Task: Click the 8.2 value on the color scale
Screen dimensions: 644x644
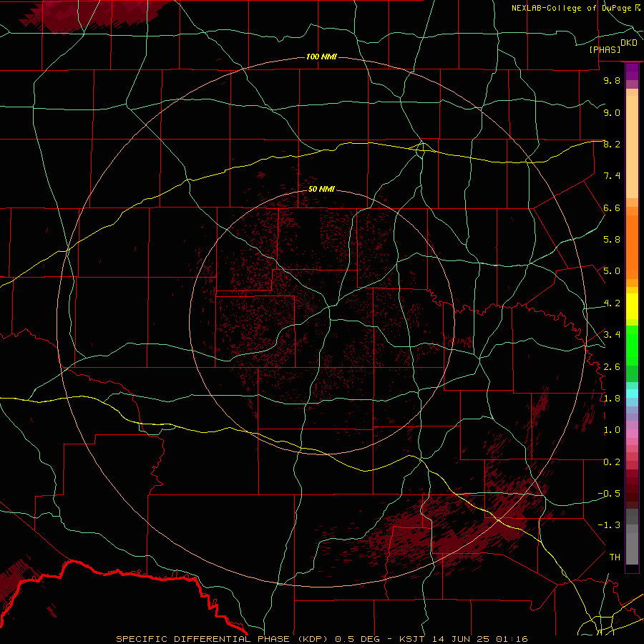Action: [612, 144]
